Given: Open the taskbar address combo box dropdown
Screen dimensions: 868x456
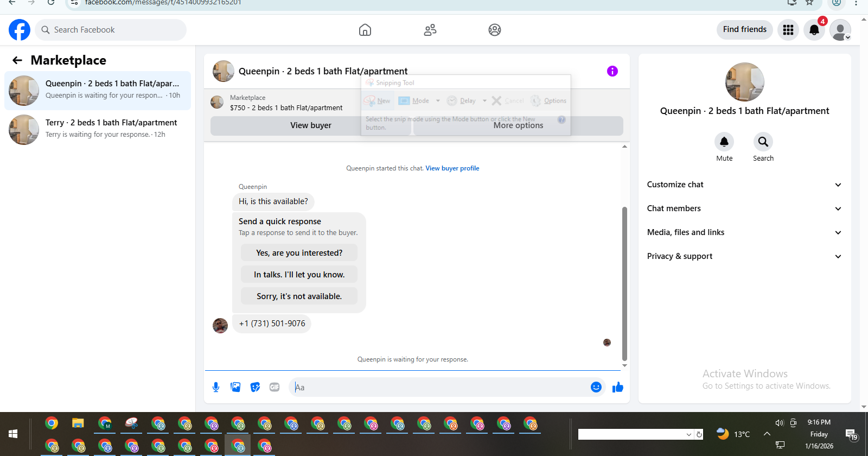Looking at the screenshot, I should click(689, 434).
